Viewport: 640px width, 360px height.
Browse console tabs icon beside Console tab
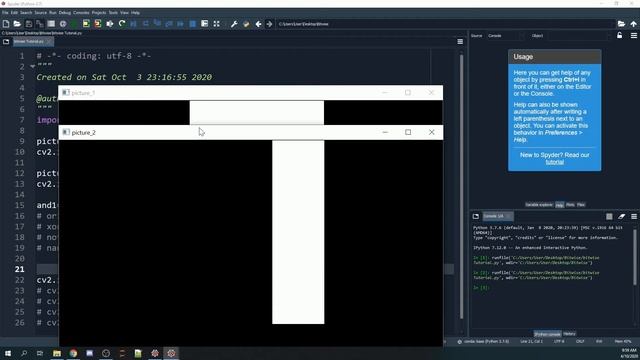coord(476,216)
